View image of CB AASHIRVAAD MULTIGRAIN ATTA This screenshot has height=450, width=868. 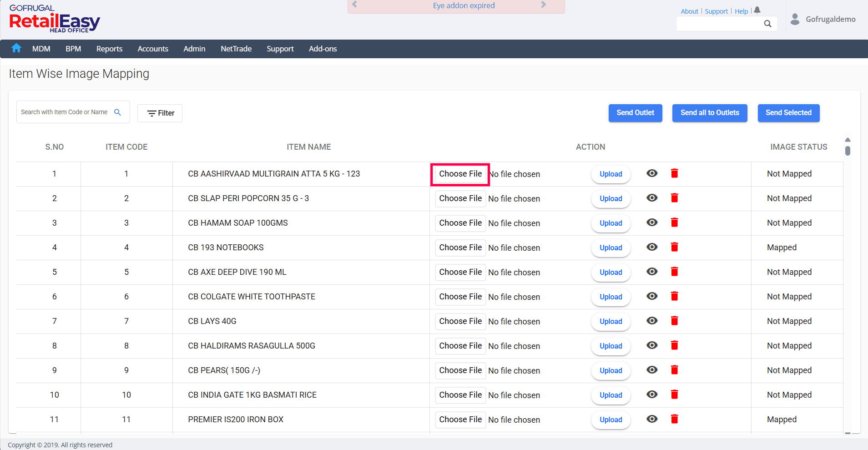pos(652,173)
